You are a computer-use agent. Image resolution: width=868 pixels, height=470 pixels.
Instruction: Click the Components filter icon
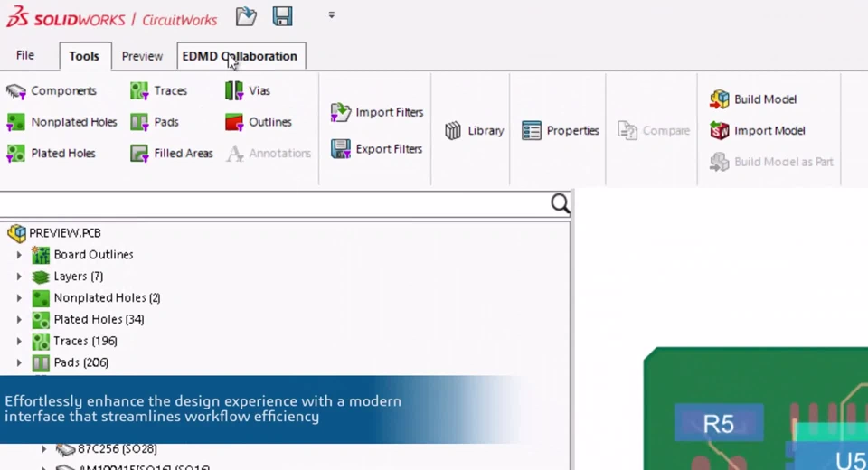[16, 91]
